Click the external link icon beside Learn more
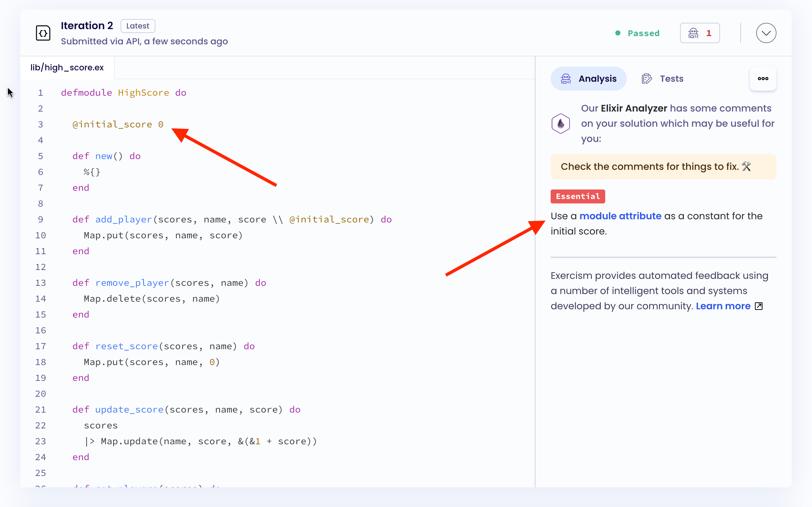Viewport: 812px width, 507px height. point(759,306)
